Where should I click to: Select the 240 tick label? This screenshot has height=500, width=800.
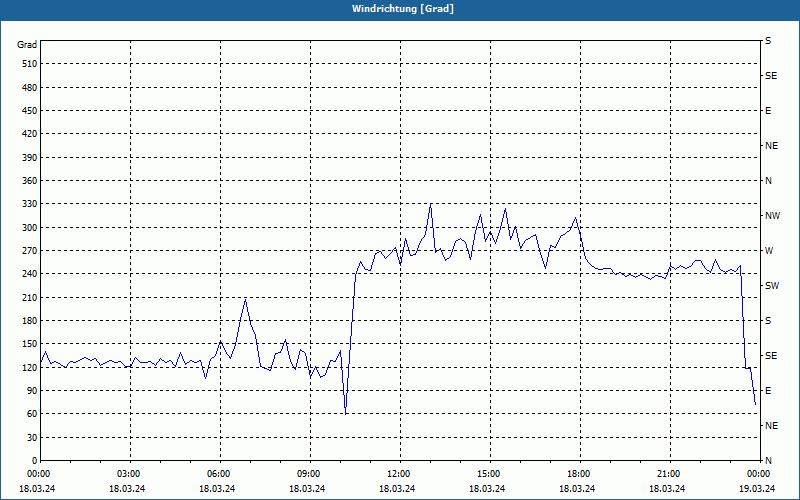click(x=30, y=274)
